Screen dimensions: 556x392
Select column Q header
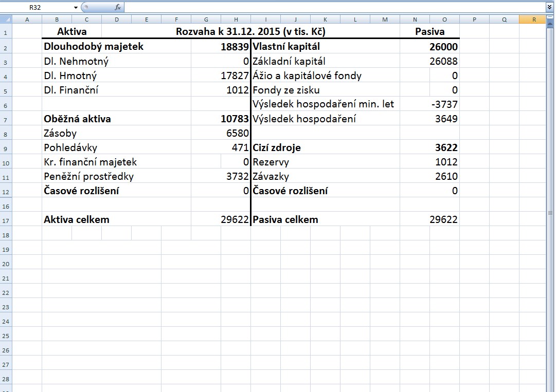click(504, 20)
